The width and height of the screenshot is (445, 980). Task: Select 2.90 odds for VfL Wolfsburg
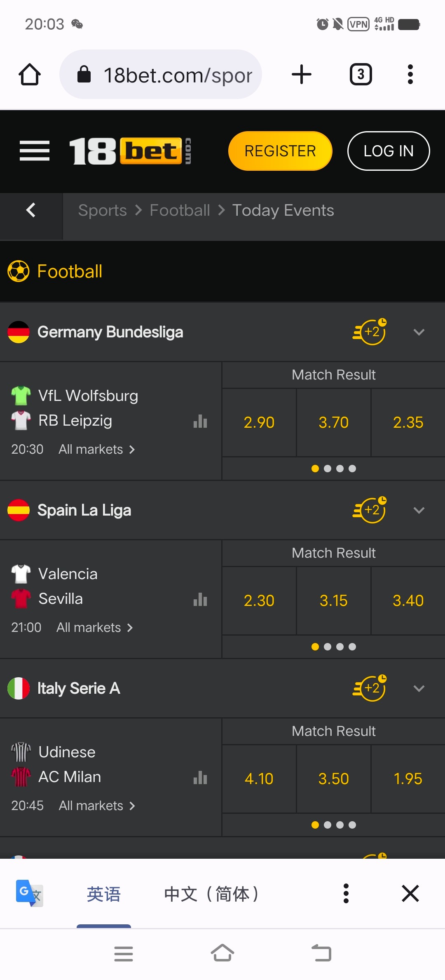[x=259, y=422]
